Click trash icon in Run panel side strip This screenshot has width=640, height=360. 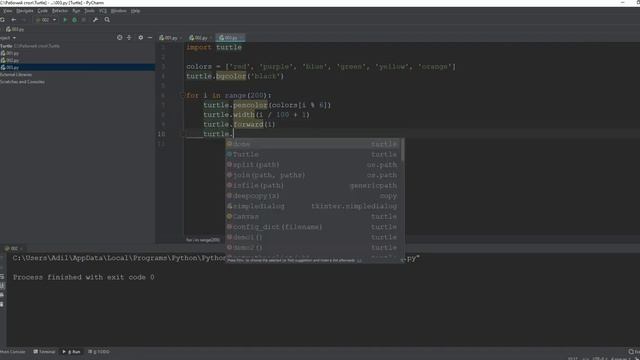tap(2, 304)
